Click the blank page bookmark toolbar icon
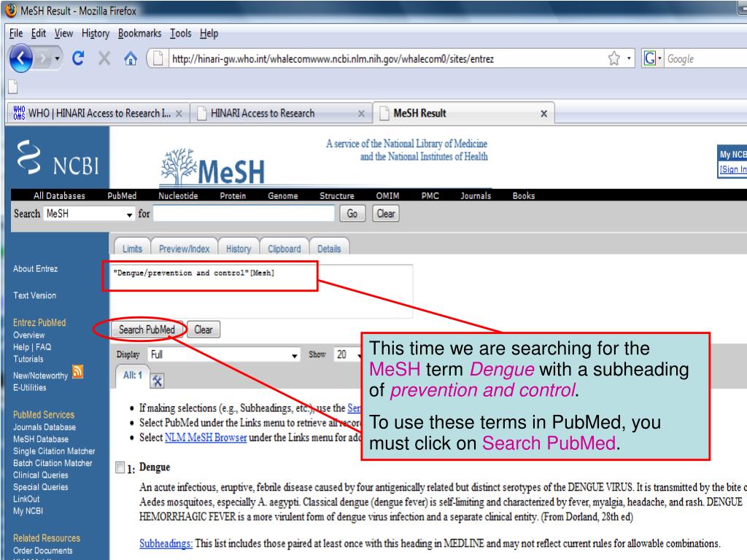Image resolution: width=747 pixels, height=560 pixels. click(x=13, y=86)
